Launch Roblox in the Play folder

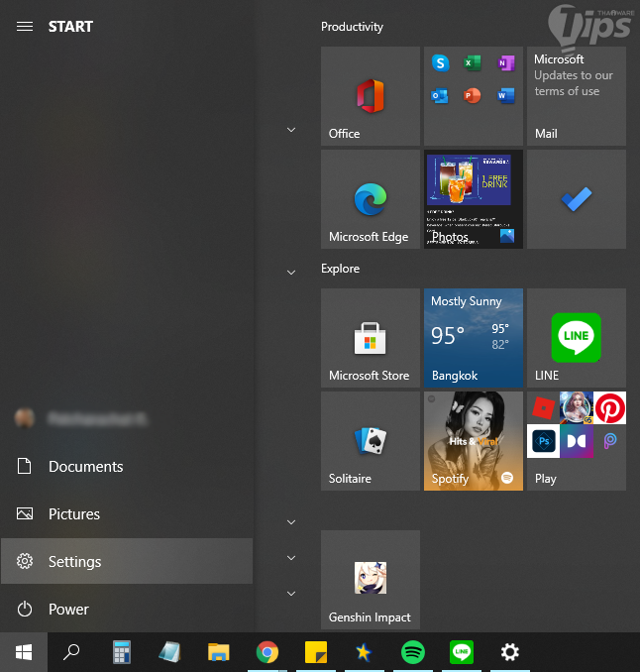[543, 407]
